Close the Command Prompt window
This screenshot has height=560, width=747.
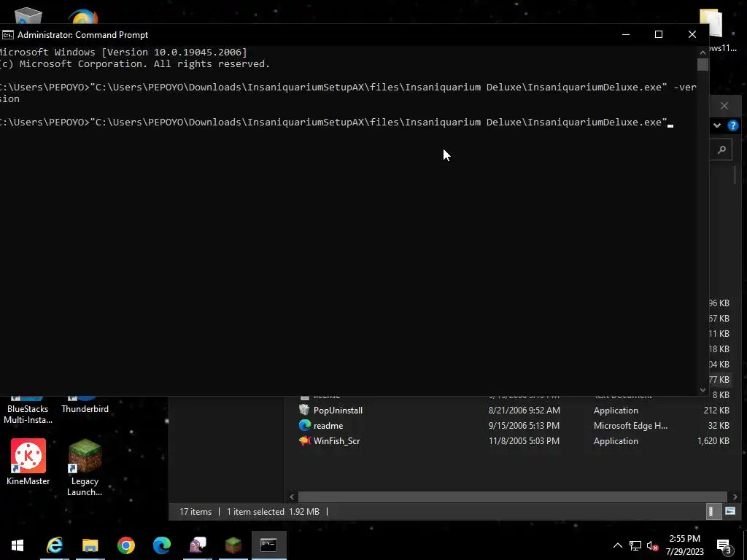coord(692,34)
